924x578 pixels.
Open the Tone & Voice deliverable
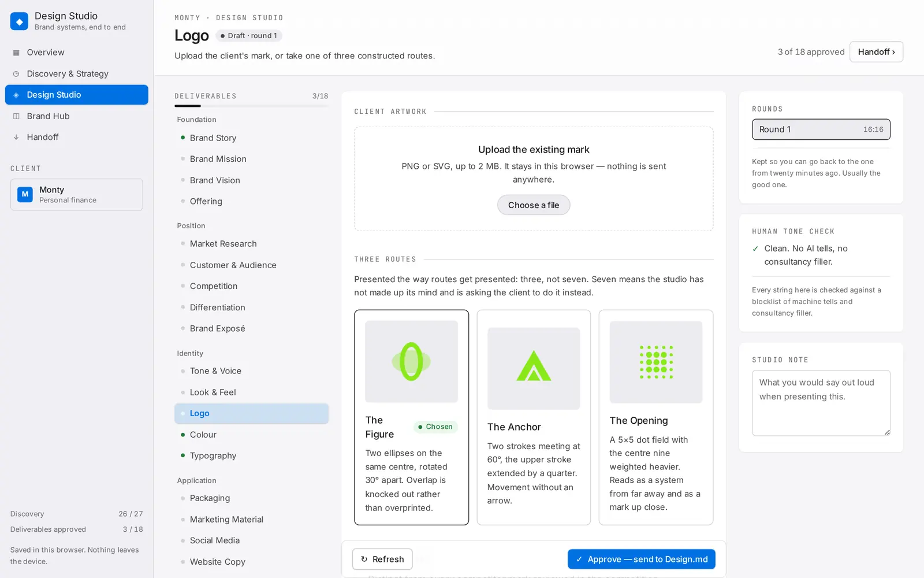252,371
